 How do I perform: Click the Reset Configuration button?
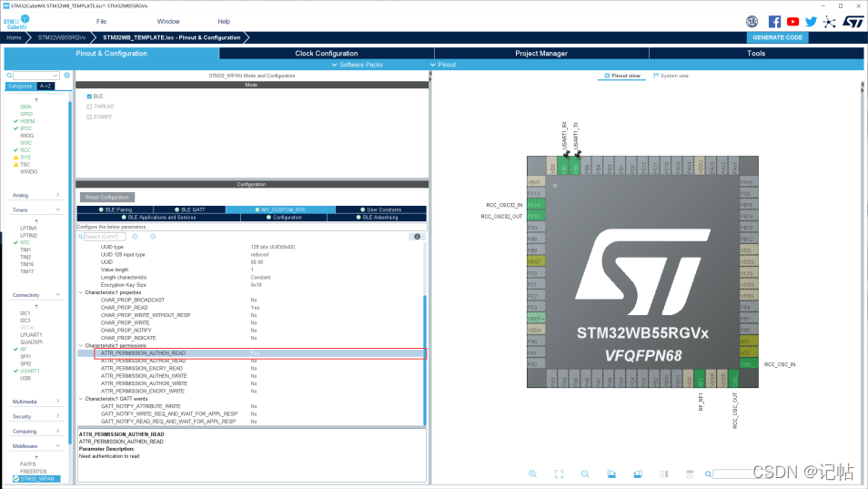point(107,198)
